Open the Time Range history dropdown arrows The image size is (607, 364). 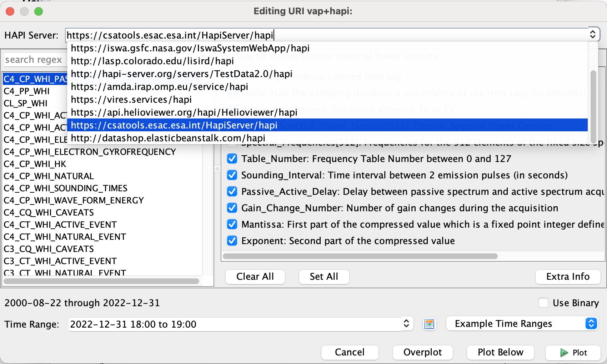pyautogui.click(x=406, y=323)
